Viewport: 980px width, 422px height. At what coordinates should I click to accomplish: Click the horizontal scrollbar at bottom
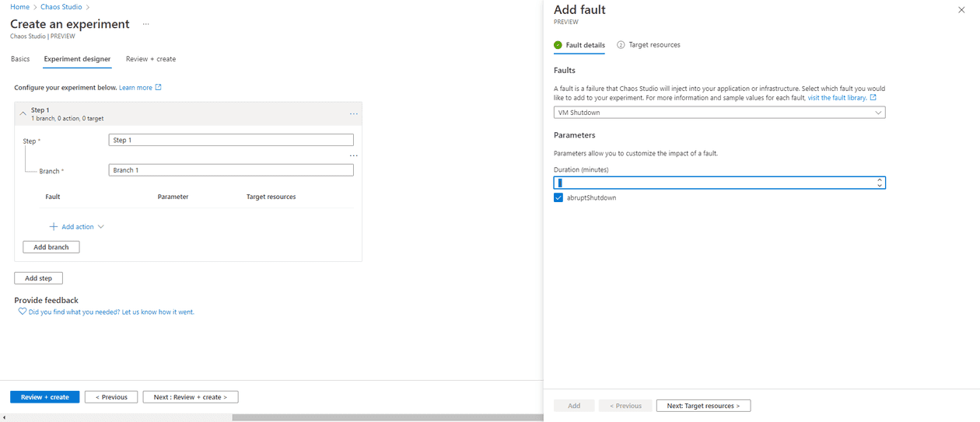click(x=387, y=417)
